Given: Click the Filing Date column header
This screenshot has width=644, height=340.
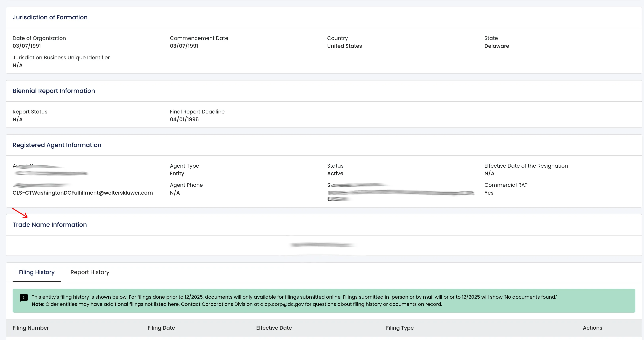Looking at the screenshot, I should [161, 328].
